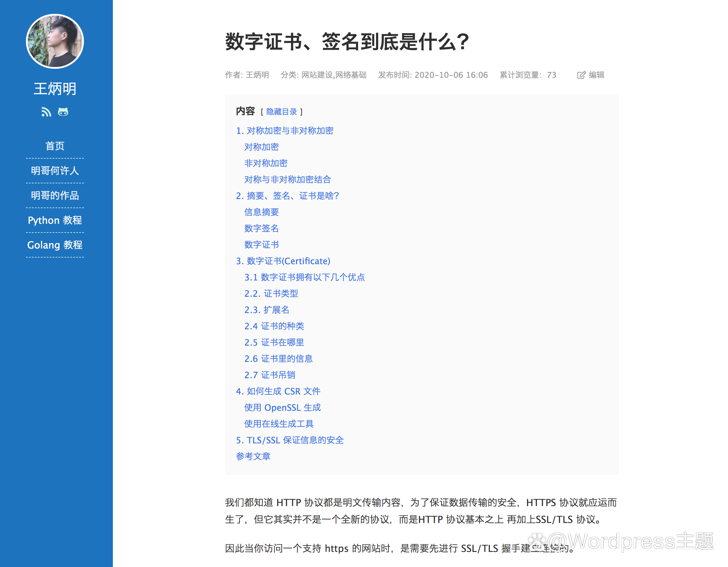Open 明哥何许人 page
Viewport: 728px width, 567px height.
(55, 171)
